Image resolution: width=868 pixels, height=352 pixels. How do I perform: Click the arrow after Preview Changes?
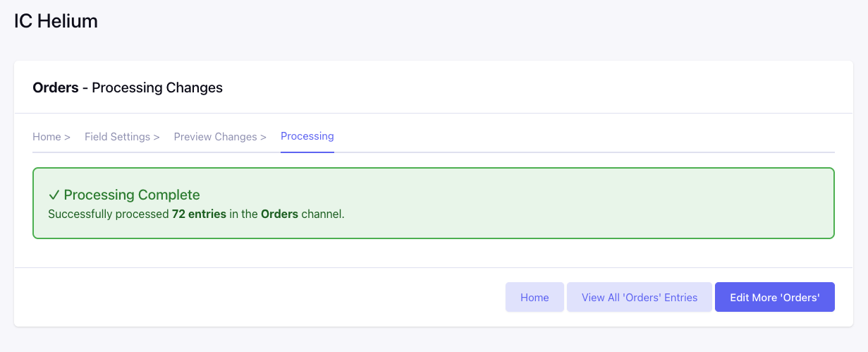tap(263, 137)
